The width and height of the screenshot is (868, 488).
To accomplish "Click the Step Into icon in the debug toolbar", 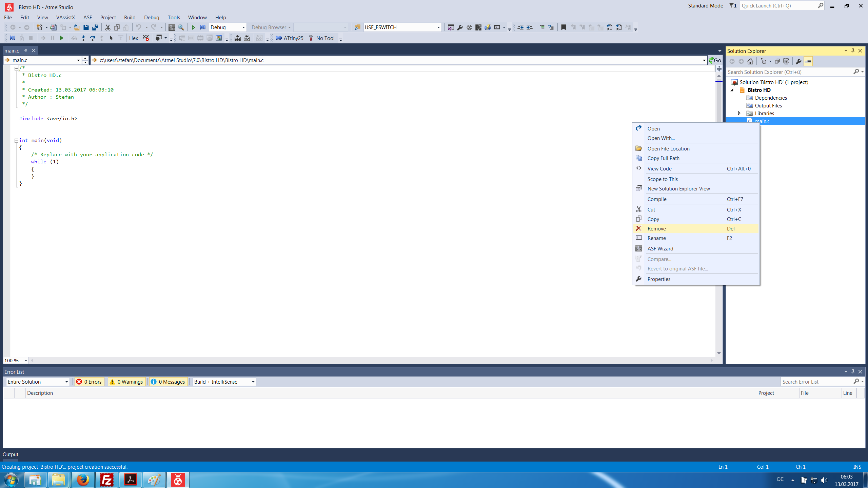I will pos(83,38).
